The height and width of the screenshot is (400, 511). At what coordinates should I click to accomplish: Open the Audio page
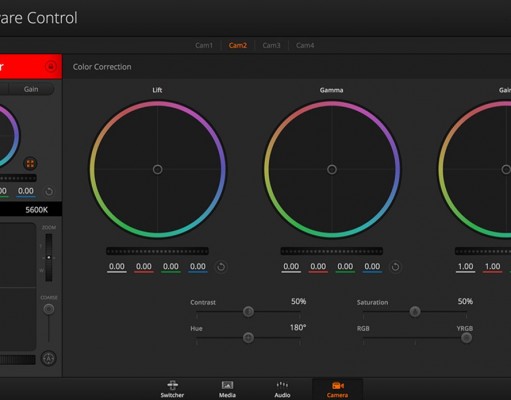[282, 389]
